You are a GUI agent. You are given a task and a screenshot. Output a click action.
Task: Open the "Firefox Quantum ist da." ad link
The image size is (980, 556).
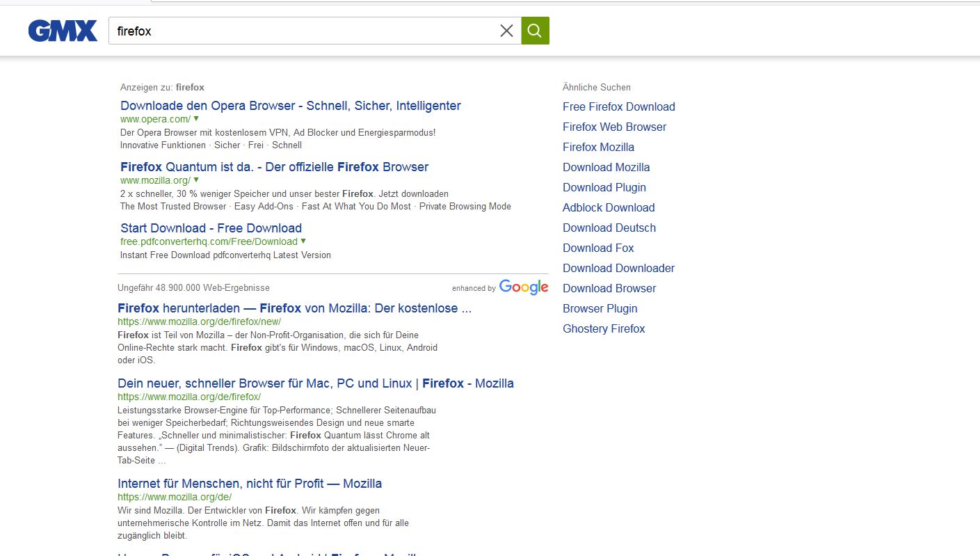tap(274, 167)
